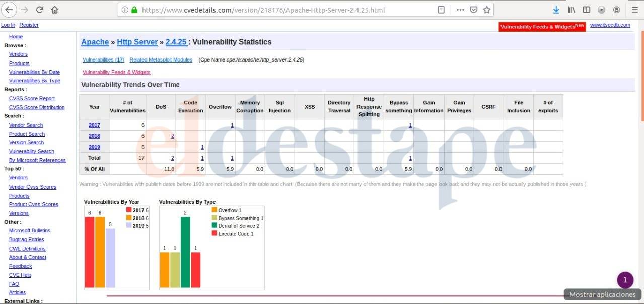Image resolution: width=644 pixels, height=304 pixels.
Task: Click the Http Server breadcrumb link
Action: 137,42
